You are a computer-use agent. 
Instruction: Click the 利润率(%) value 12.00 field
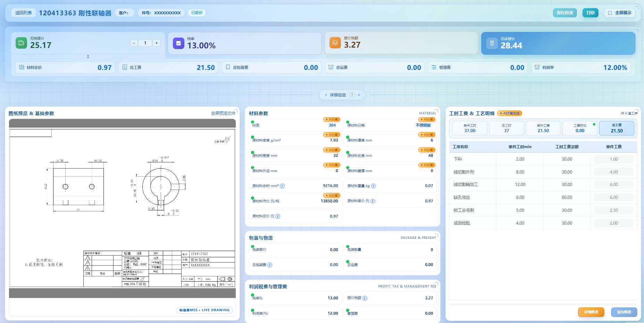333,313
